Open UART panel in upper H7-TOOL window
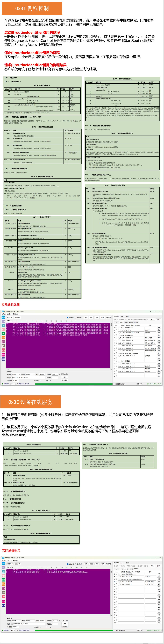 [3, 333]
